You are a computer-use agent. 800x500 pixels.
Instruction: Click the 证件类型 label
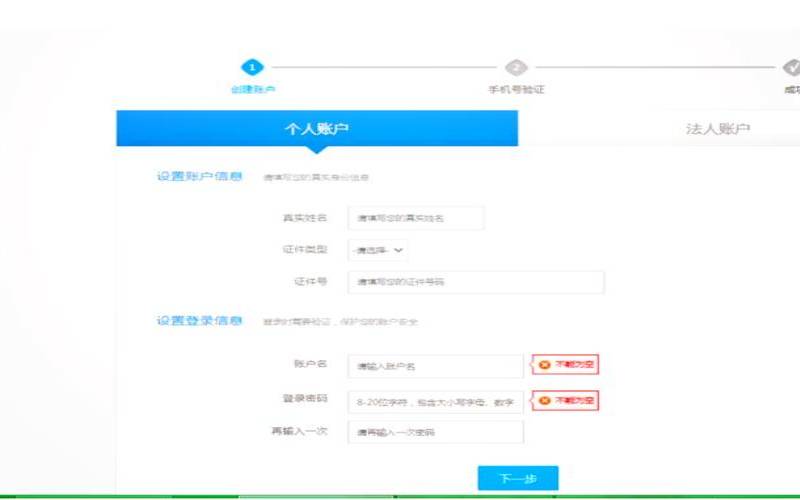point(305,249)
